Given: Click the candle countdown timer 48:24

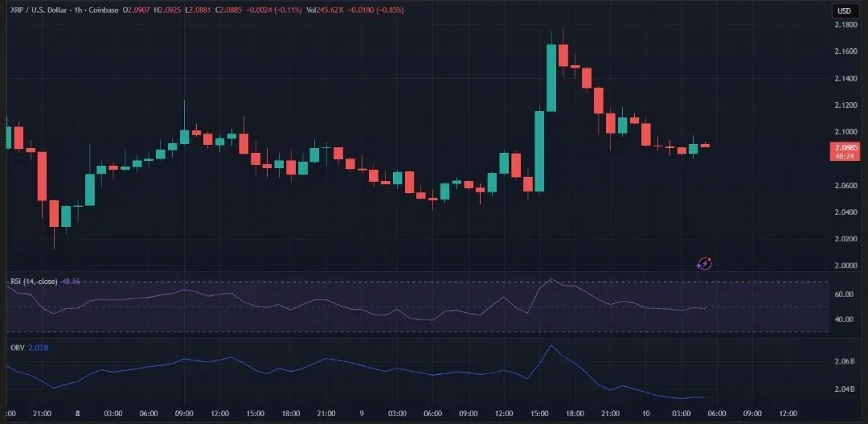Looking at the screenshot, I should coord(844,156).
